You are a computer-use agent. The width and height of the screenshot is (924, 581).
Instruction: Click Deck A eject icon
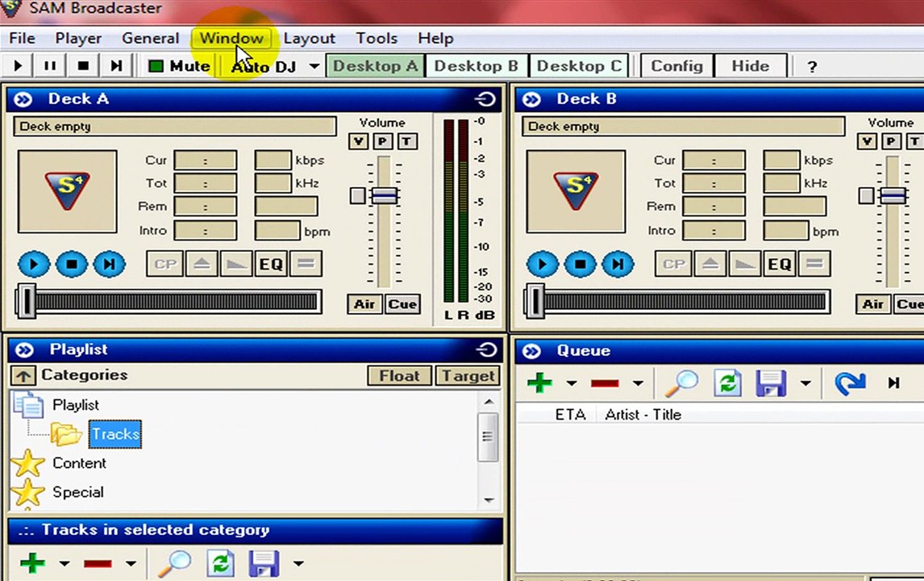(x=202, y=264)
